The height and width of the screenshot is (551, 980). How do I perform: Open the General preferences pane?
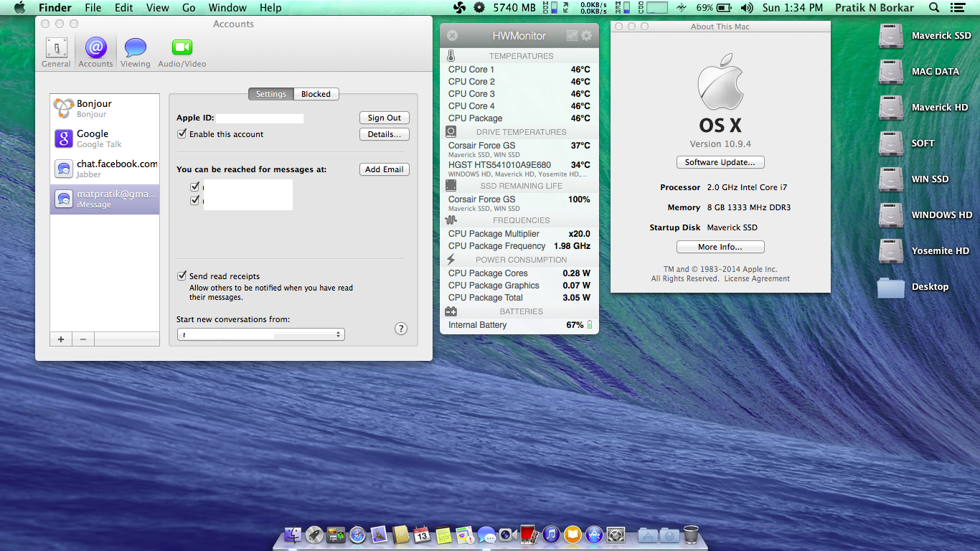56,52
